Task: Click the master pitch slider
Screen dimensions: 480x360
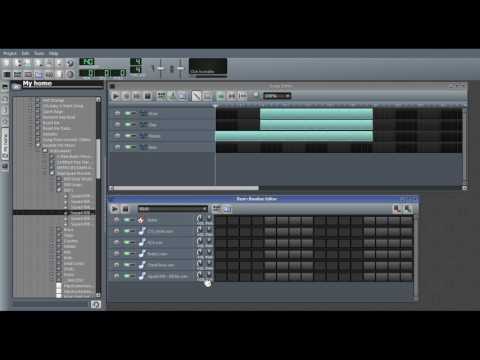Action: [180, 68]
